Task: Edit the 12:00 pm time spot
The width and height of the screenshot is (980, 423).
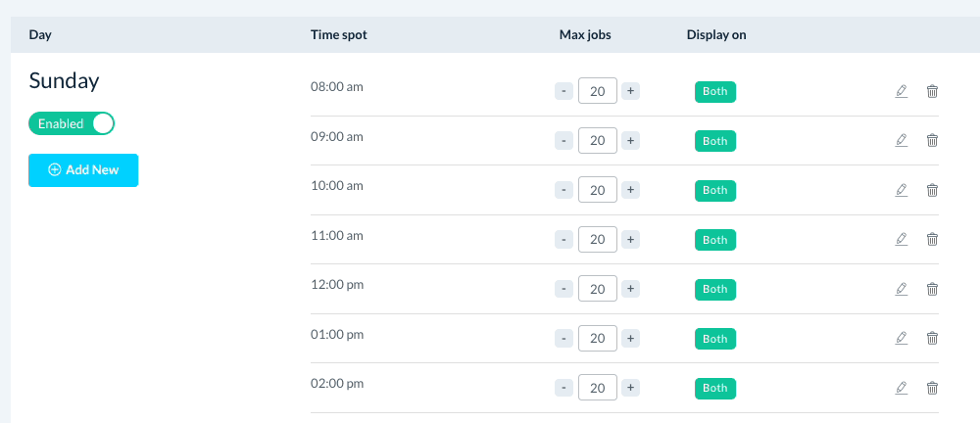Action: point(902,289)
